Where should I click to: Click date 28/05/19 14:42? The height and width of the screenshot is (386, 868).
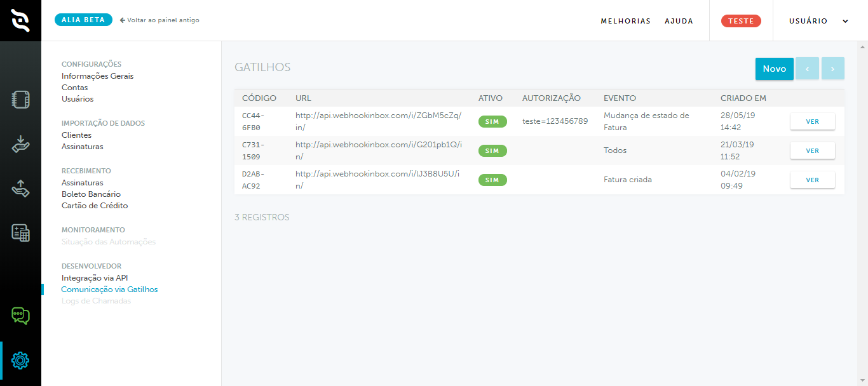click(x=737, y=121)
